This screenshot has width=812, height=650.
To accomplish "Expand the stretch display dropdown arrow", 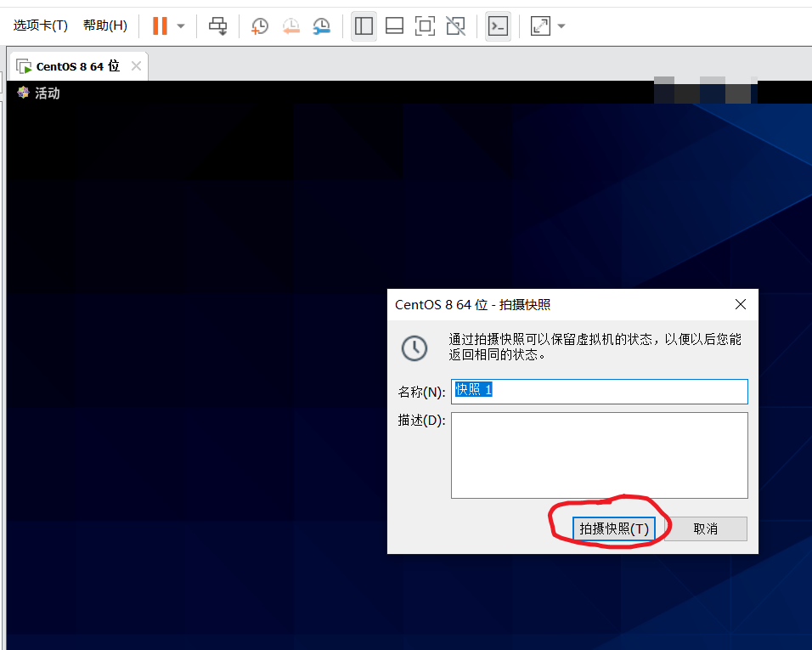I will pos(561,25).
